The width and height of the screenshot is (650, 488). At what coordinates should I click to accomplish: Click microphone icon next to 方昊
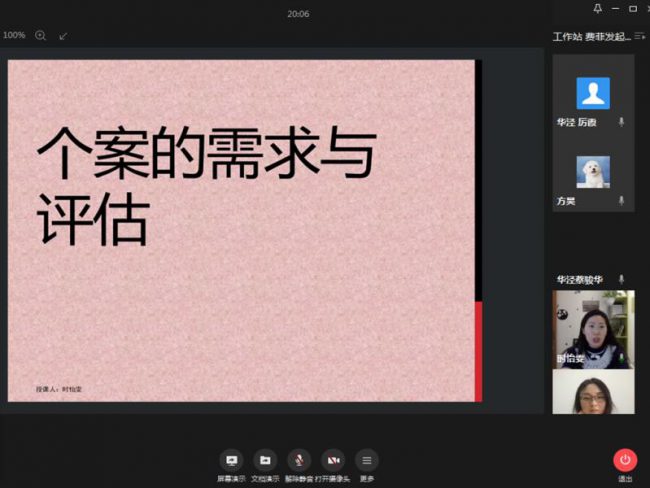(x=621, y=201)
